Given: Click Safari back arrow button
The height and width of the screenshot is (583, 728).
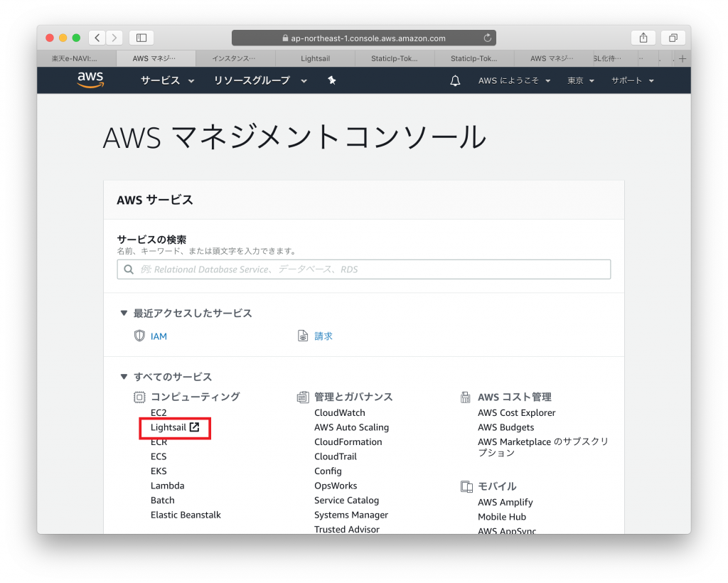Looking at the screenshot, I should pyautogui.click(x=97, y=38).
